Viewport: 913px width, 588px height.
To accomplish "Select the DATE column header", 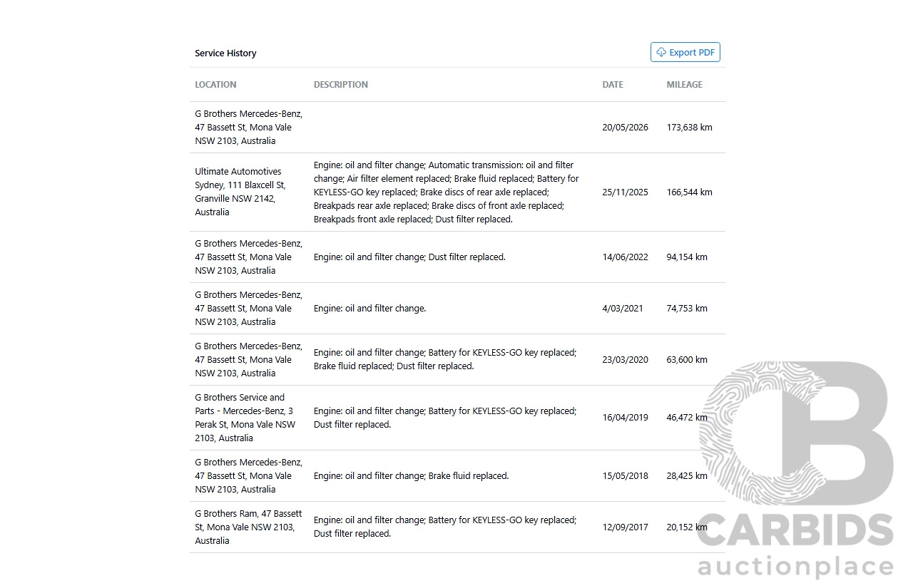I will [x=613, y=84].
